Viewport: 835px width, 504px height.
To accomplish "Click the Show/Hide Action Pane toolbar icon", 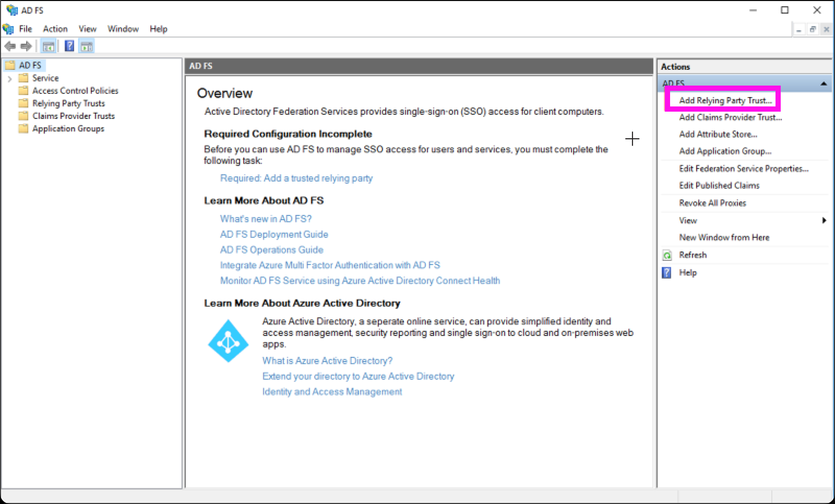I will [x=87, y=46].
